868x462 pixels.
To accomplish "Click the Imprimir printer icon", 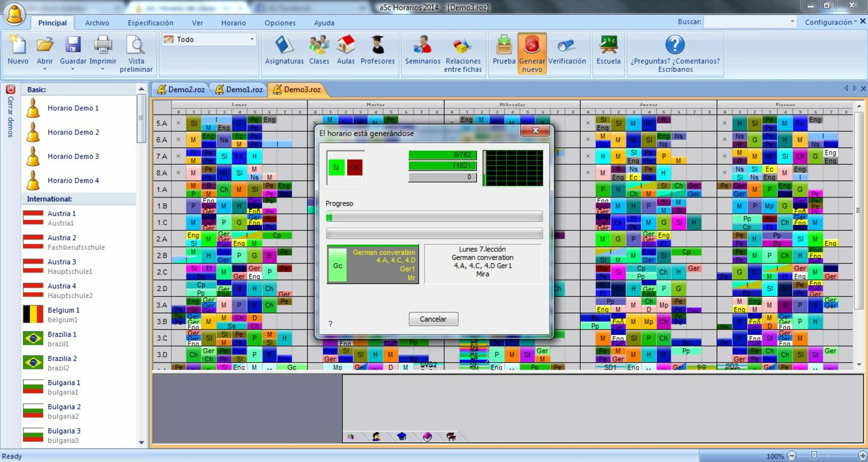I will [103, 45].
